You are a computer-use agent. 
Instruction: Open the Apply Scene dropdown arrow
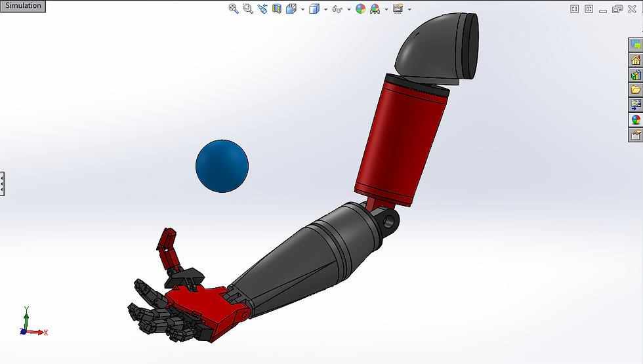click(x=386, y=9)
